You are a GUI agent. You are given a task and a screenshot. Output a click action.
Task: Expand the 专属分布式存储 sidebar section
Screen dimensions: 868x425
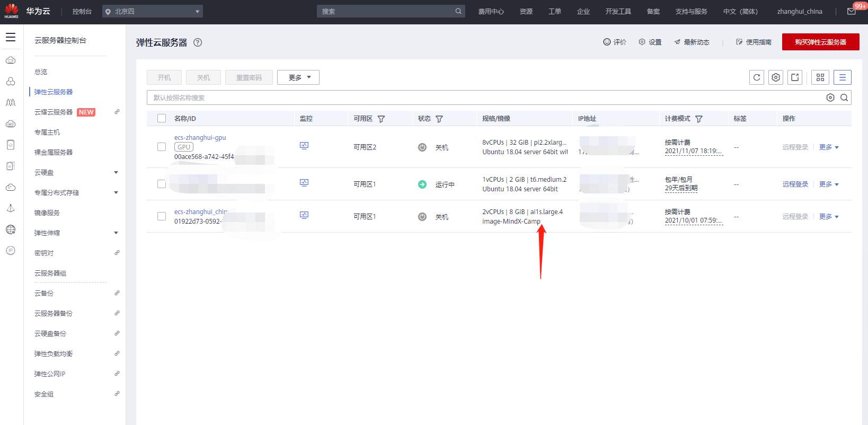[116, 192]
